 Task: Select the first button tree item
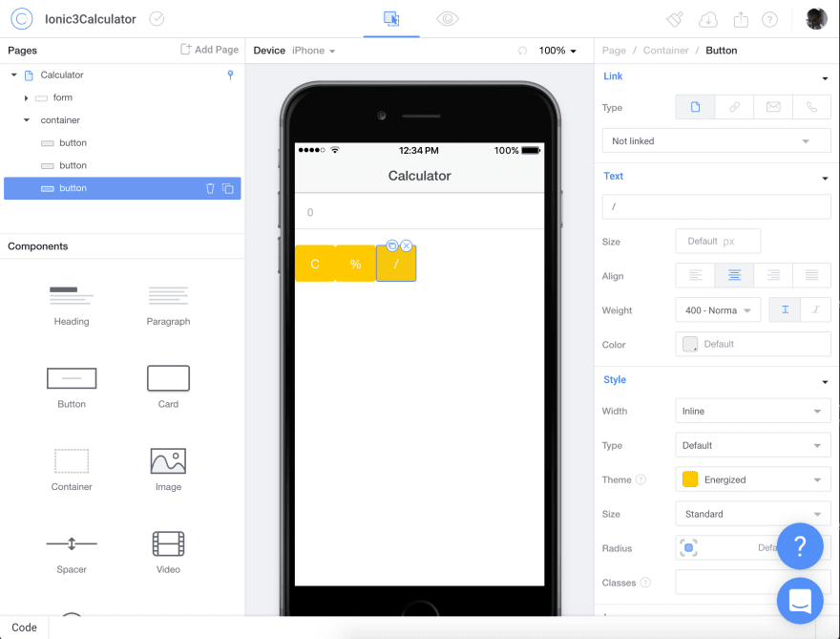[122, 143]
